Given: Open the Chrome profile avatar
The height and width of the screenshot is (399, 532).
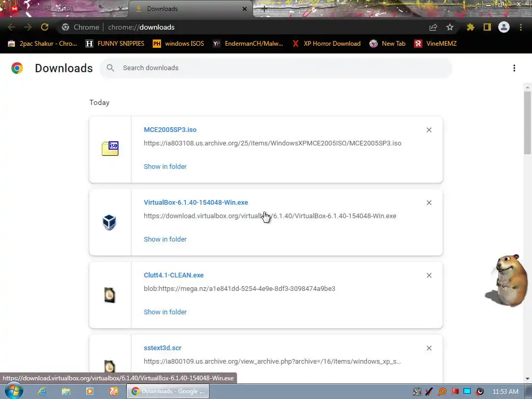Looking at the screenshot, I should 504,27.
